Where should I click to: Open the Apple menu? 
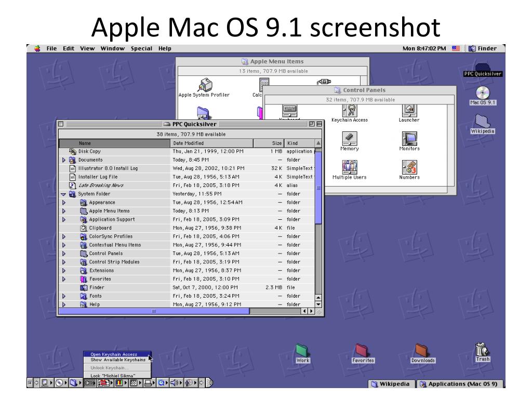coord(37,48)
